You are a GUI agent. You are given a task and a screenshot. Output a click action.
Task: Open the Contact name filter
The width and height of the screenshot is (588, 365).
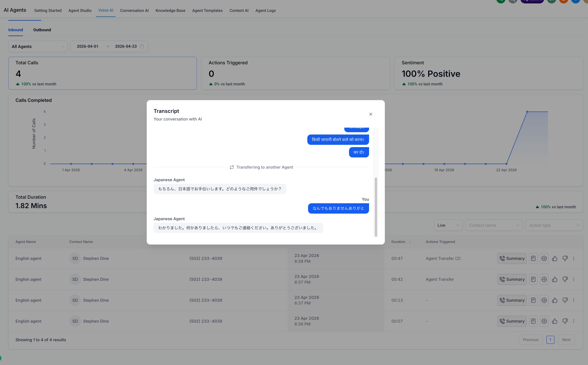point(494,225)
